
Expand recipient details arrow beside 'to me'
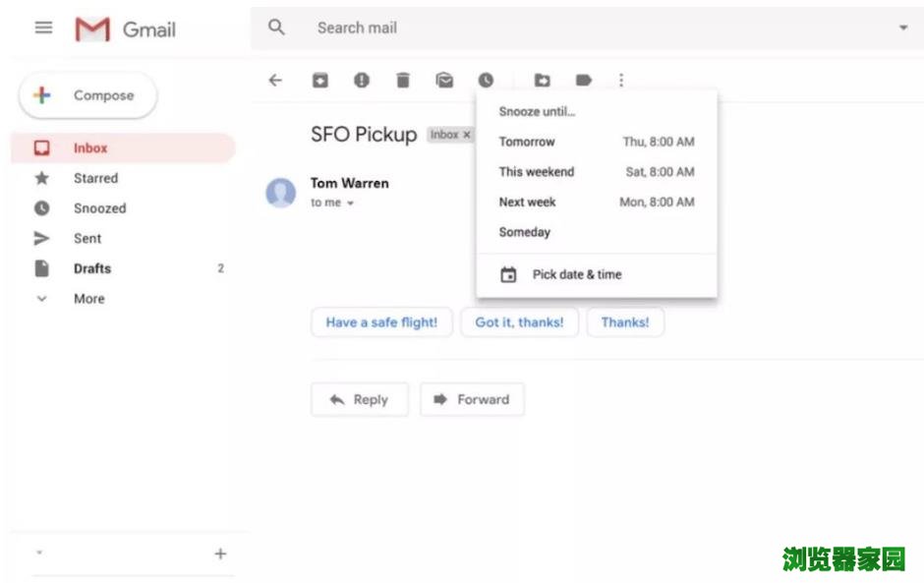pos(350,204)
